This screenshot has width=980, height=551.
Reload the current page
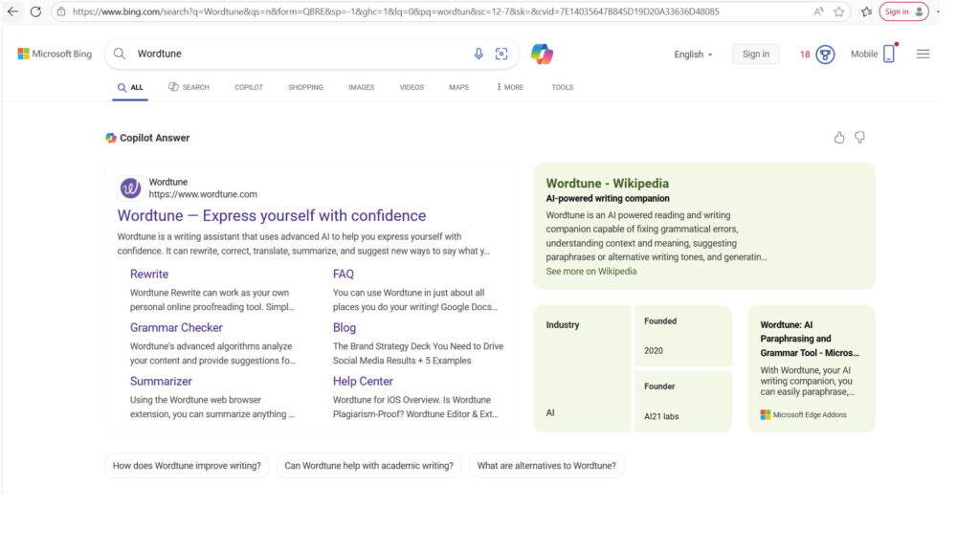click(35, 11)
